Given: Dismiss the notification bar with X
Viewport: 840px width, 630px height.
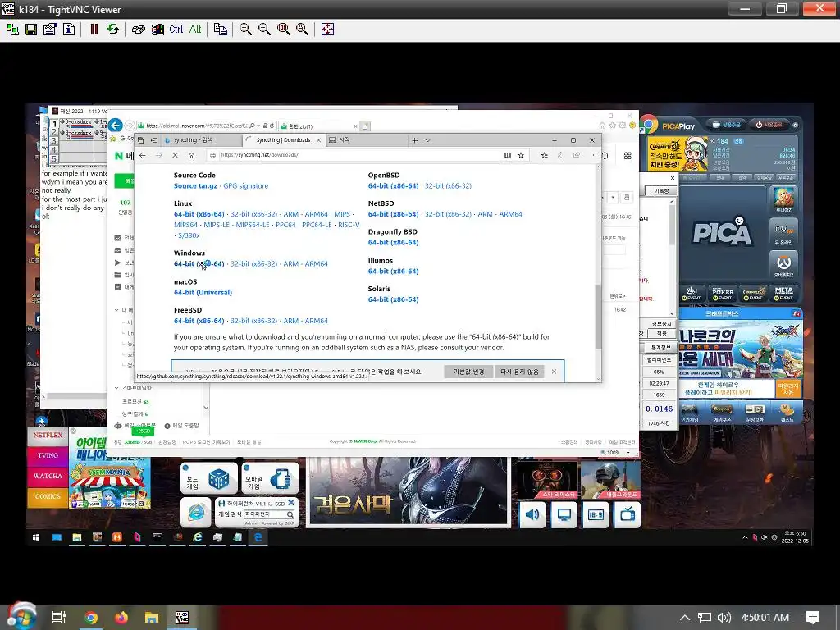Looking at the screenshot, I should click(554, 372).
